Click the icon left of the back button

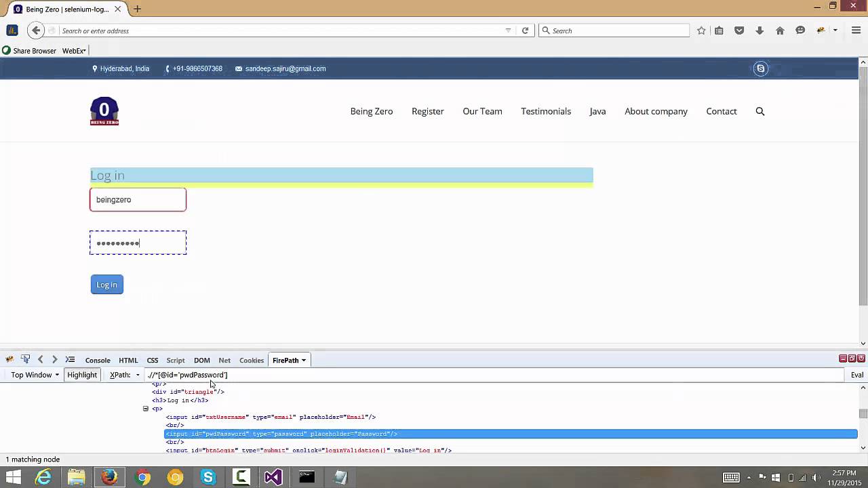point(12,30)
